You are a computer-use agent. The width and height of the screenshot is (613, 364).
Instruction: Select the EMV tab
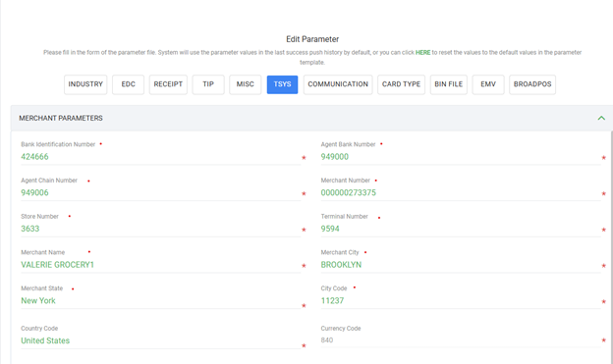click(x=488, y=84)
